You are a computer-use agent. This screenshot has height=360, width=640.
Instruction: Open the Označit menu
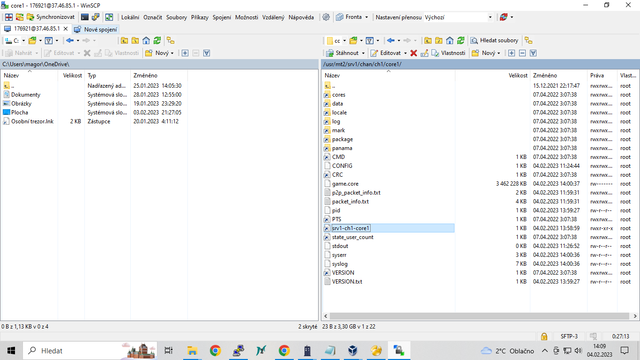(x=153, y=17)
